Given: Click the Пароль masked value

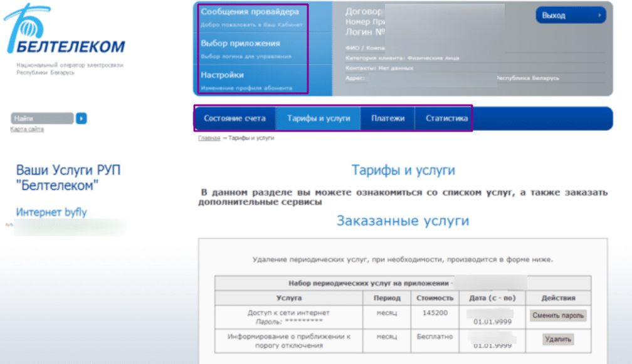Looking at the screenshot, I should (304, 321).
